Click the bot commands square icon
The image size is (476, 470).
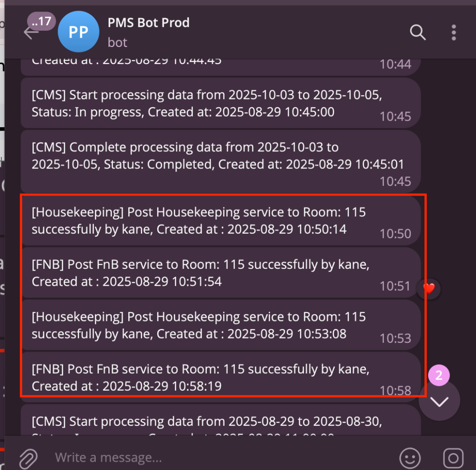pyautogui.click(x=453, y=458)
